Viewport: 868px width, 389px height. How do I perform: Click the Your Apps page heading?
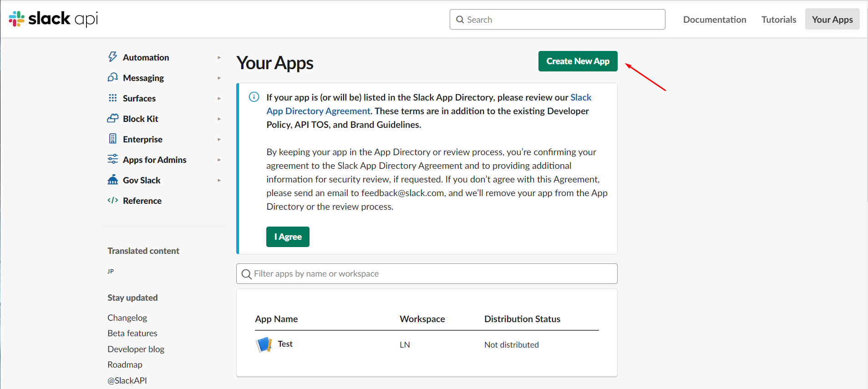[x=275, y=63]
